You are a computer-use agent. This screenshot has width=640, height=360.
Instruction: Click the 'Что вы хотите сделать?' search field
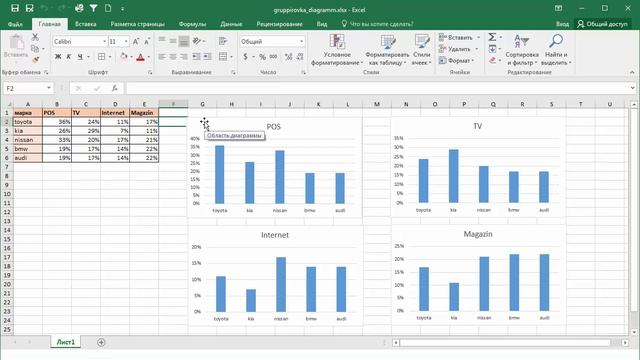pyautogui.click(x=378, y=24)
